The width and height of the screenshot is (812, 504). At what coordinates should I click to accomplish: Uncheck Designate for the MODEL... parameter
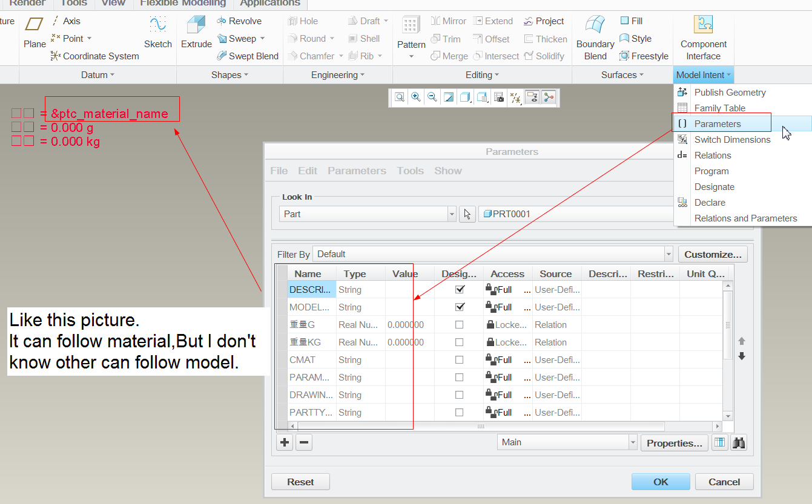coord(460,307)
